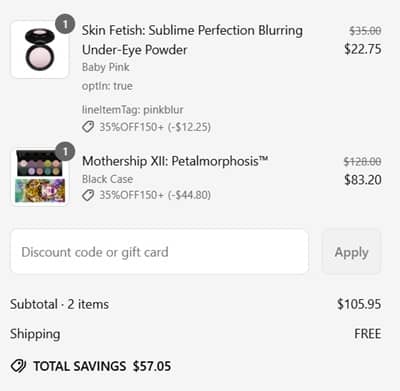
Task: Click the $83.20 discounted price
Action: click(x=363, y=180)
